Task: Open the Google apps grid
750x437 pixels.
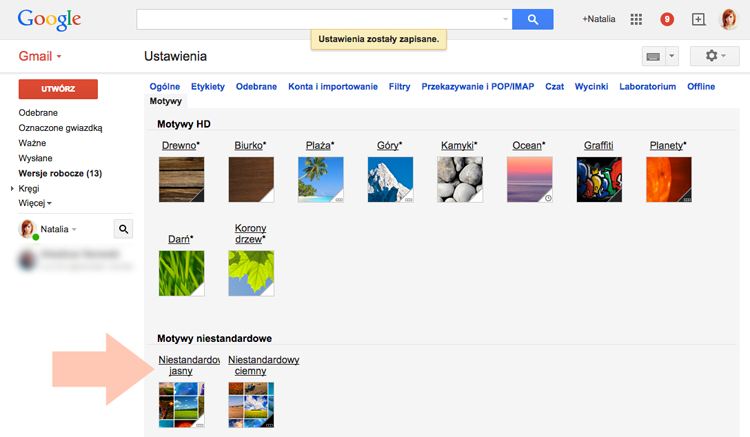Action: pyautogui.click(x=636, y=19)
